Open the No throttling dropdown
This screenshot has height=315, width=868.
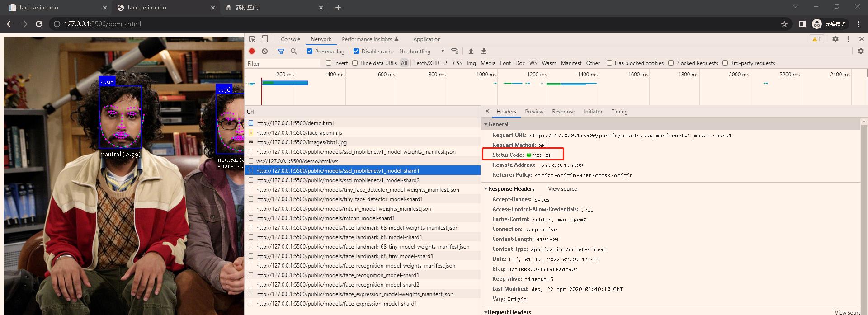pos(421,51)
